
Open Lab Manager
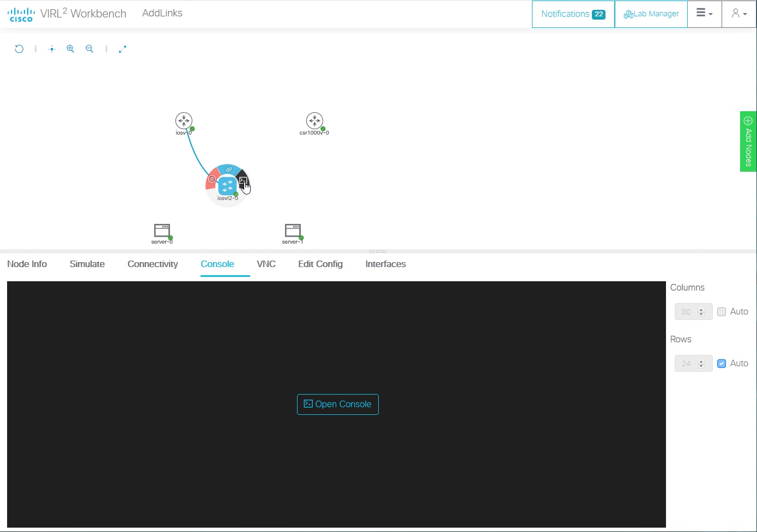[x=651, y=14]
